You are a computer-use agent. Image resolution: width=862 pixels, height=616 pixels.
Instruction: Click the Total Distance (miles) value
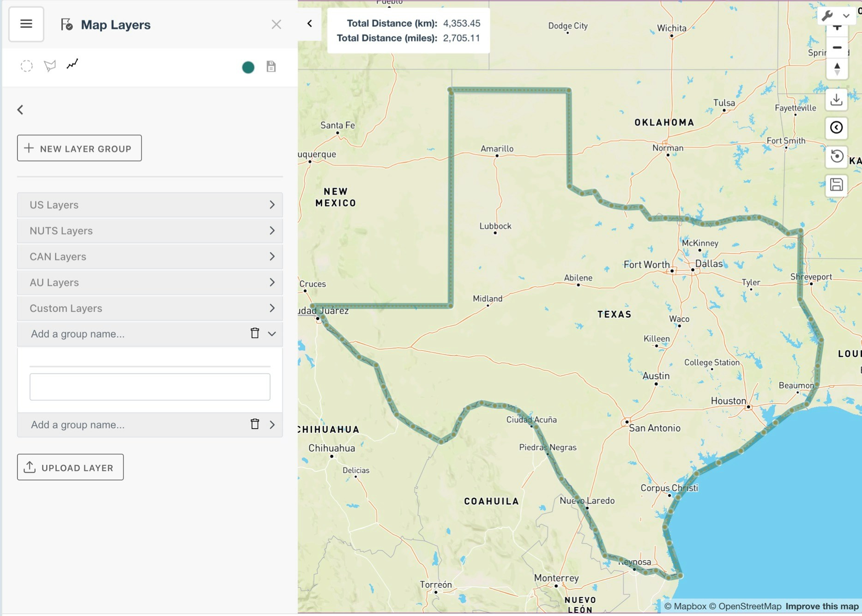[461, 38]
